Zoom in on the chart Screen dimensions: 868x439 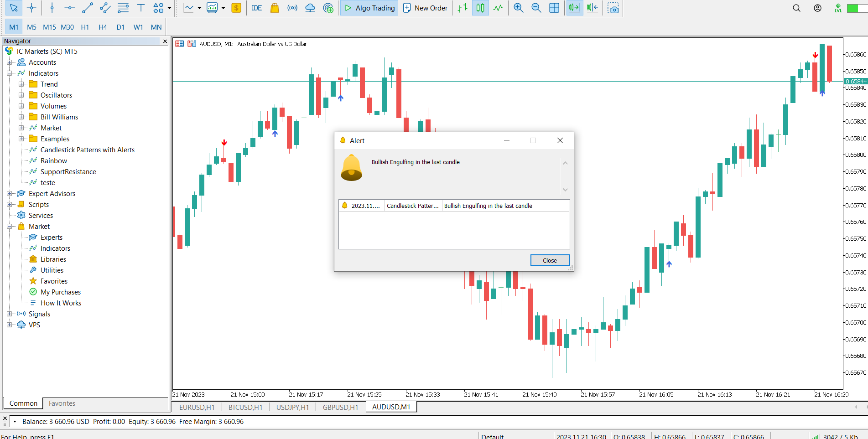point(518,8)
